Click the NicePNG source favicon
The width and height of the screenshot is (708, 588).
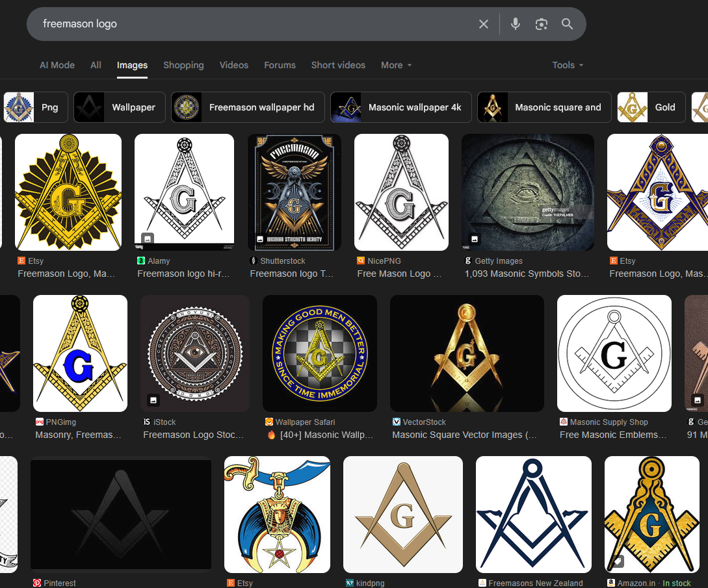click(x=361, y=261)
